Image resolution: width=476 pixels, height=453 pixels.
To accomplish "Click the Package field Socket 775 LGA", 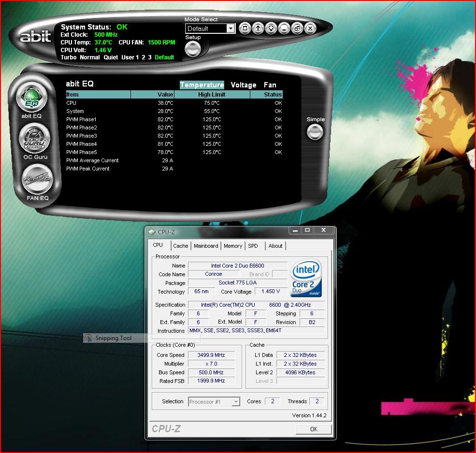I will point(238,283).
